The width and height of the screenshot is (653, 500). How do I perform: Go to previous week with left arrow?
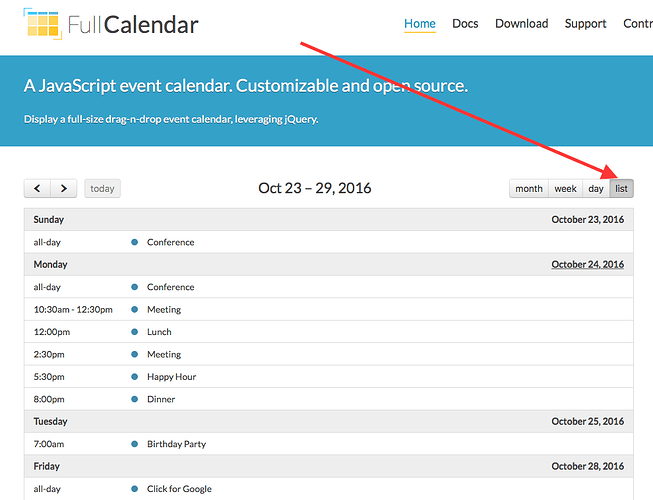click(x=37, y=189)
